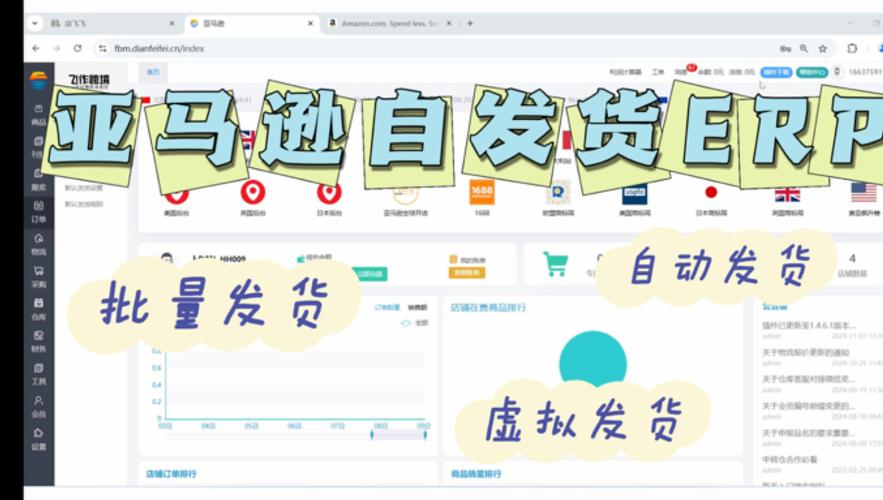
Task: Click the chart range slider left handle
Action: click(372, 434)
